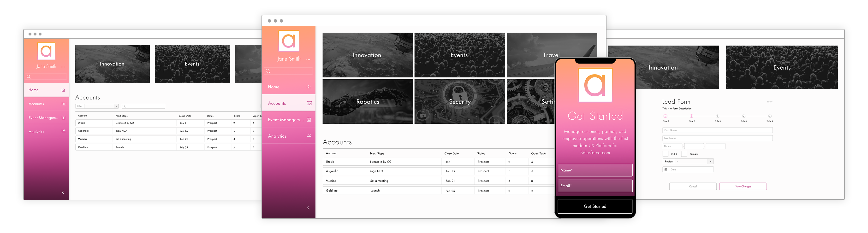Click the sidebar search icon in center window

click(268, 71)
